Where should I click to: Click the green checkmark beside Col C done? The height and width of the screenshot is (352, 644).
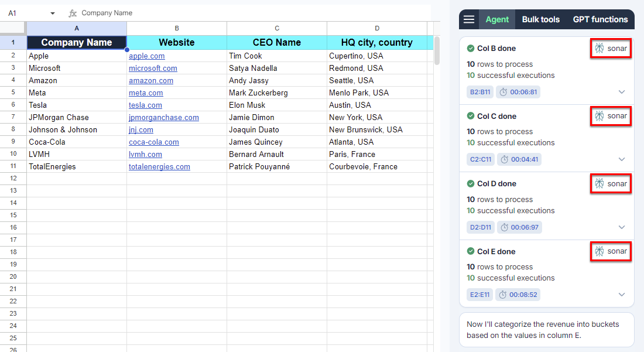tap(471, 116)
